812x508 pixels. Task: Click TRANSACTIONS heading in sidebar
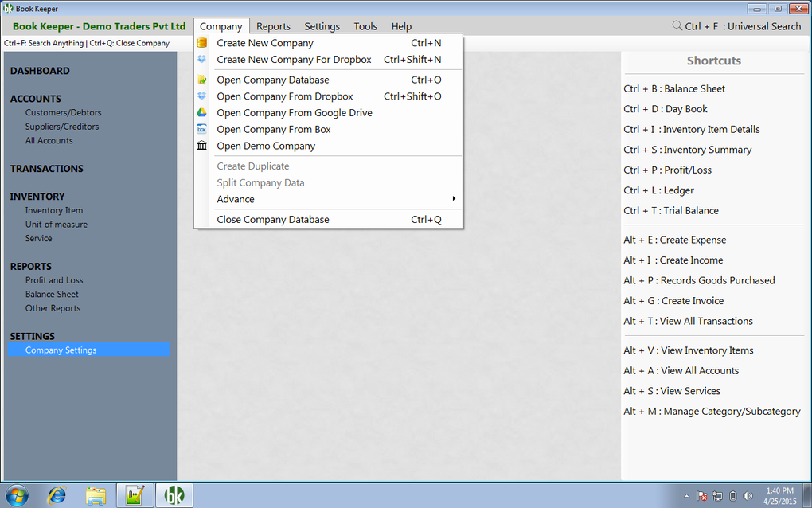[47, 169]
